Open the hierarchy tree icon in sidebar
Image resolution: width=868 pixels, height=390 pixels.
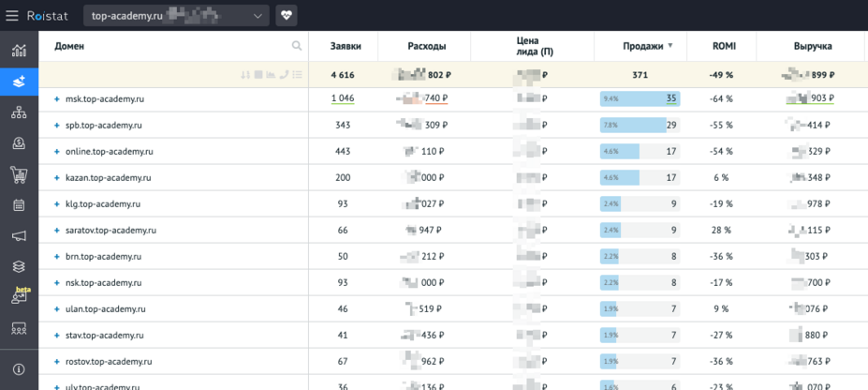[x=19, y=112]
